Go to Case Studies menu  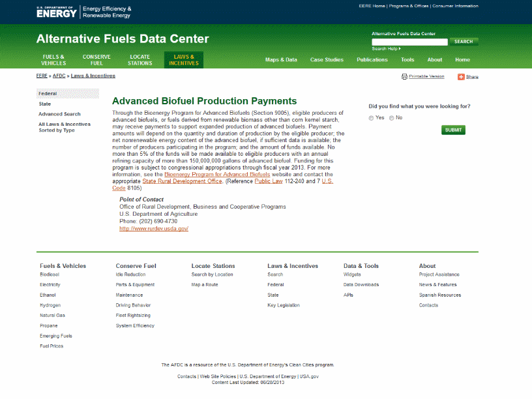click(x=327, y=60)
